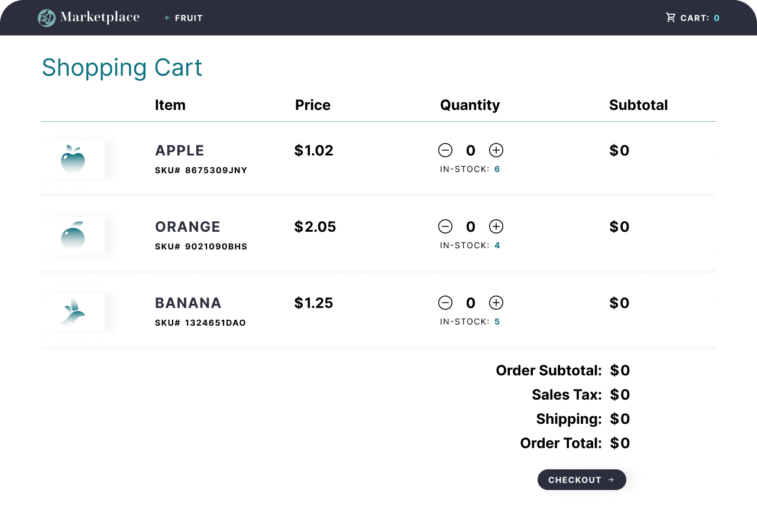Click the Order Total amount $0
This screenshot has height=532, width=757.
pos(620,443)
